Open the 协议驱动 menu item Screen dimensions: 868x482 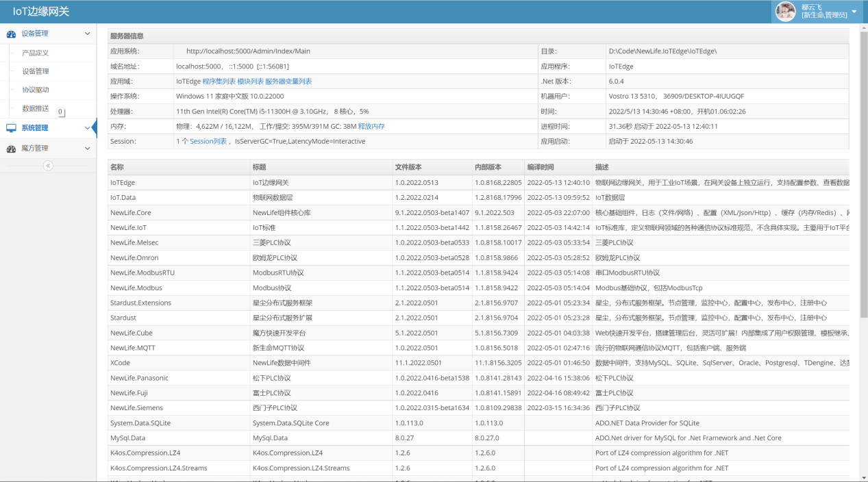(x=36, y=90)
